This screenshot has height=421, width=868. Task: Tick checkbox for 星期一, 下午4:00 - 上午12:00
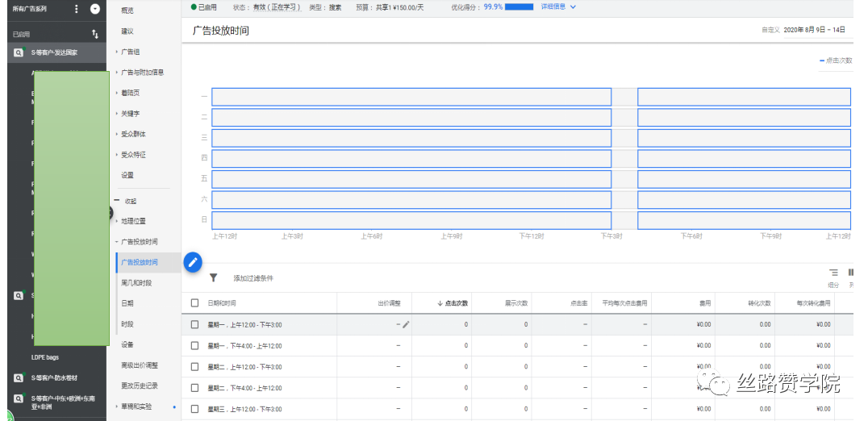[x=194, y=346]
